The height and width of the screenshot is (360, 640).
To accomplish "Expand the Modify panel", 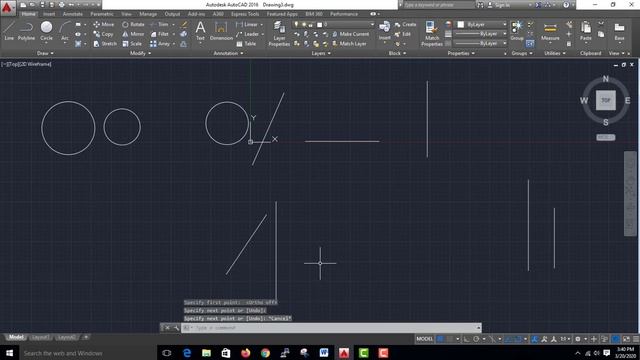I will tap(140, 53).
